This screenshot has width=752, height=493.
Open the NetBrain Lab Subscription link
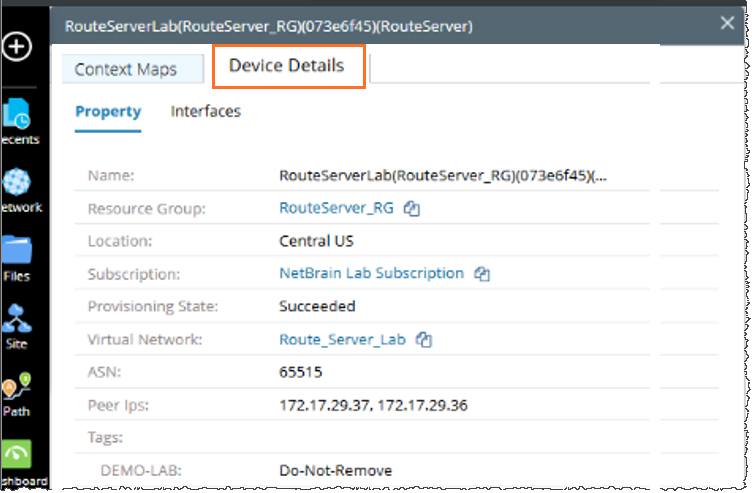pyautogui.click(x=371, y=273)
